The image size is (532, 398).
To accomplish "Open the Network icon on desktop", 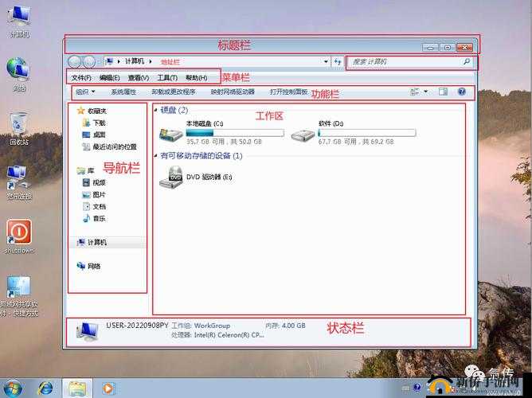I will [x=19, y=75].
